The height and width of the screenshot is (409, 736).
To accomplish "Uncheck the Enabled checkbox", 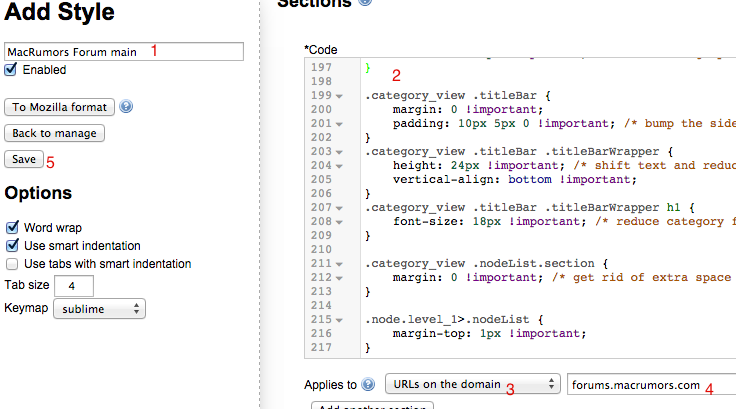I will point(11,70).
